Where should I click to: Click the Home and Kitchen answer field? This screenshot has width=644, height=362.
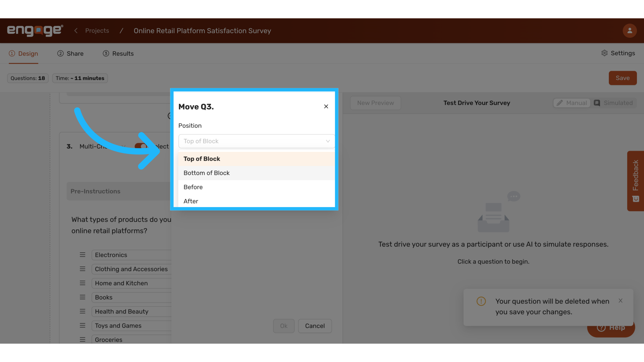click(131, 283)
